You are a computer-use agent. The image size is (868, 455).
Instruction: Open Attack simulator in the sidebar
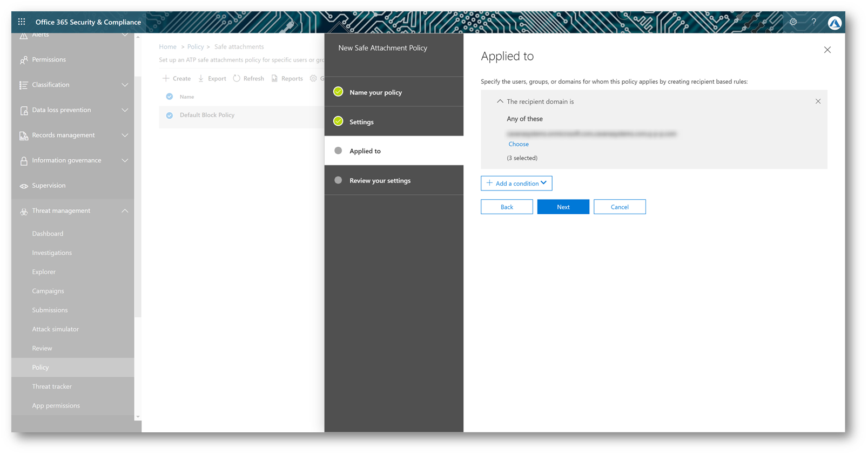[55, 329]
